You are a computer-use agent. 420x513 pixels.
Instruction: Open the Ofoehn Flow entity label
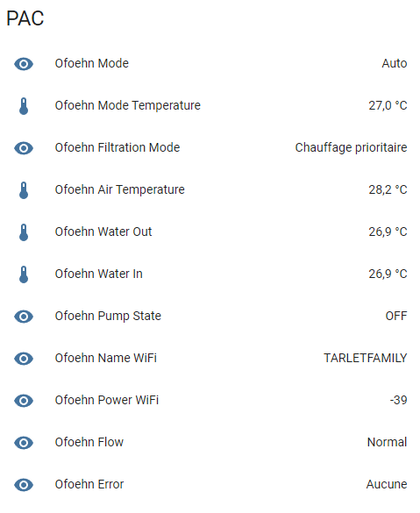point(89,442)
